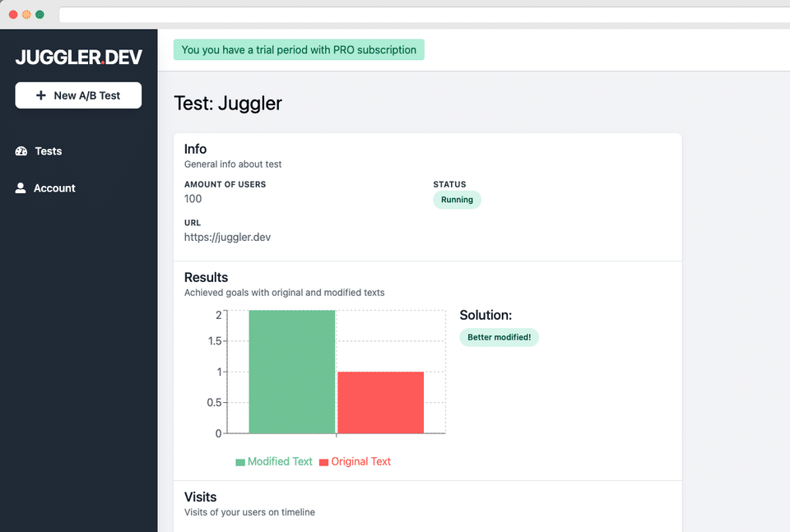The height and width of the screenshot is (532, 790).
Task: Click the PRO subscription trial banner
Action: tap(299, 50)
